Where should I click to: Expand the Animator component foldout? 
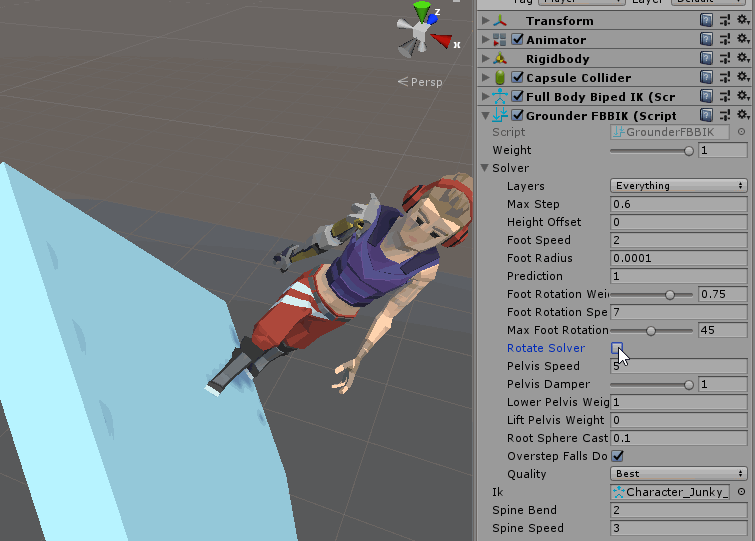coord(485,39)
